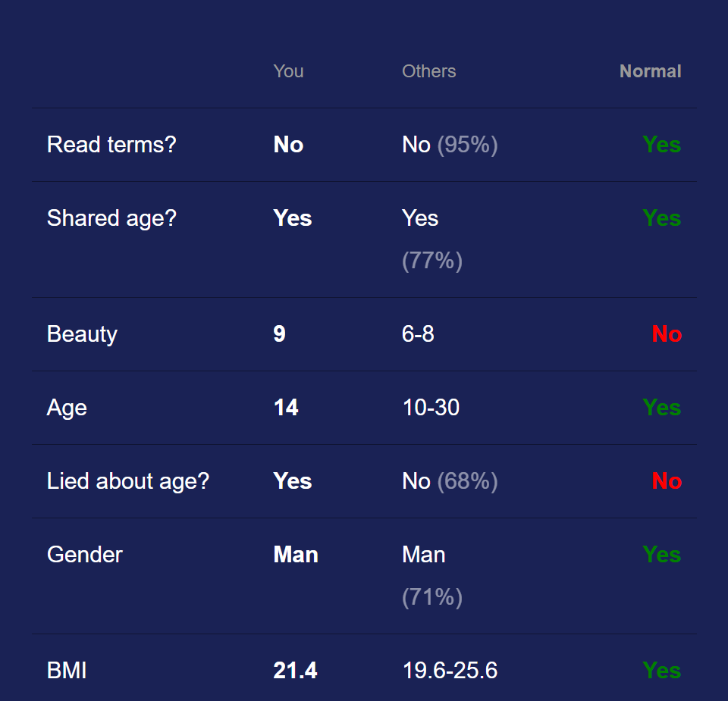Image resolution: width=728 pixels, height=701 pixels.
Task: Select the 'Read terms?' row label
Action: click(111, 145)
